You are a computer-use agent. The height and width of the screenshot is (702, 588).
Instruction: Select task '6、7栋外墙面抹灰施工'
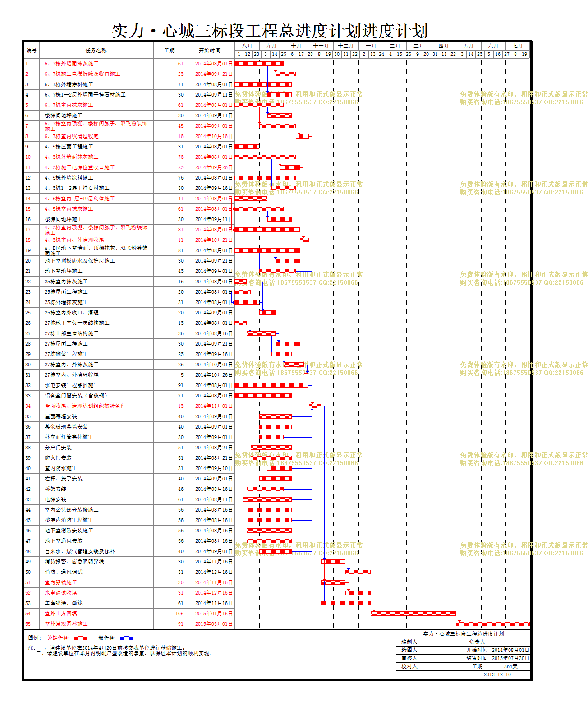pyautogui.click(x=71, y=64)
